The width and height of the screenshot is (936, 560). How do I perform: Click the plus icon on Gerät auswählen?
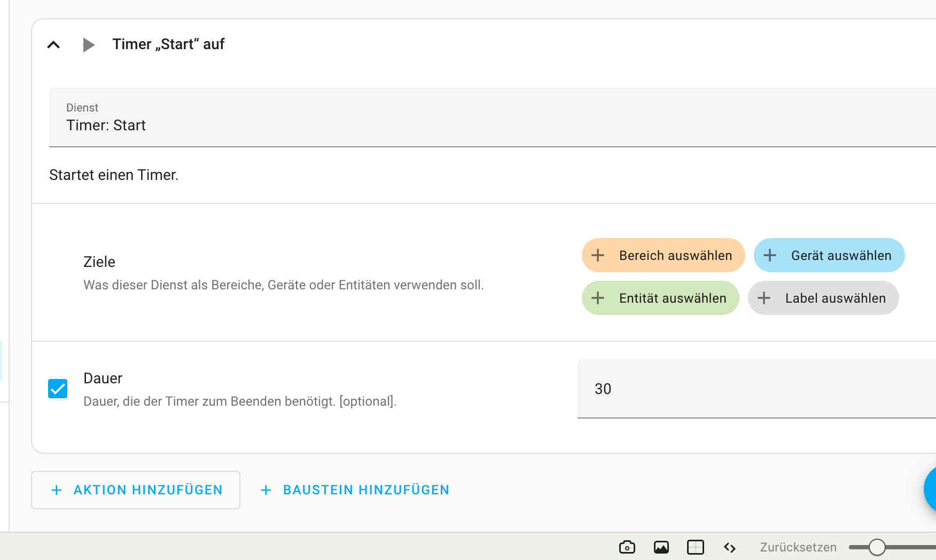pyautogui.click(x=770, y=255)
